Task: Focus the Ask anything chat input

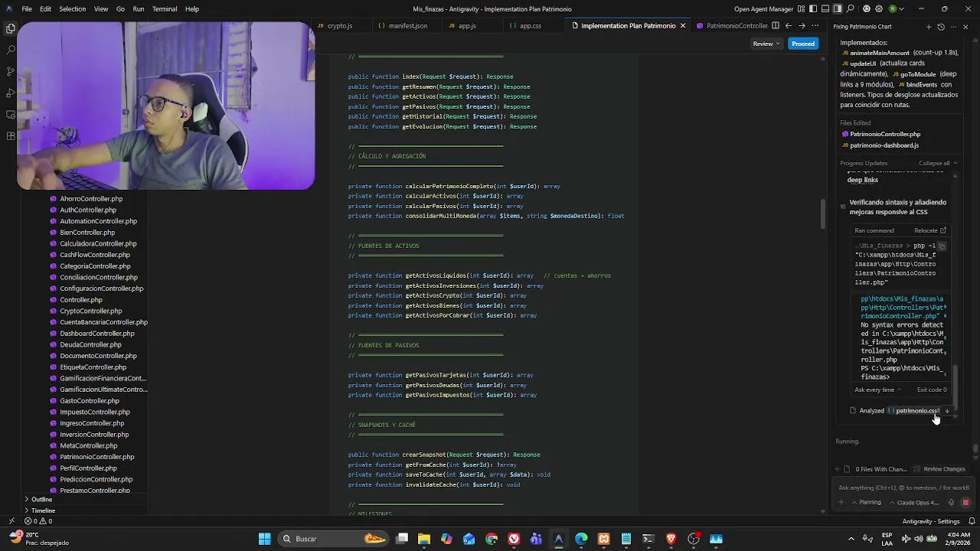Action: (903, 487)
